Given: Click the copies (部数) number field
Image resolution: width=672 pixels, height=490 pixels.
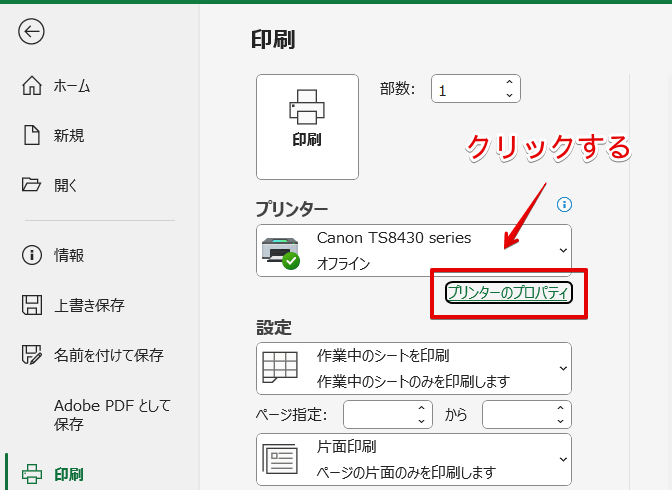Looking at the screenshot, I should [x=465, y=89].
